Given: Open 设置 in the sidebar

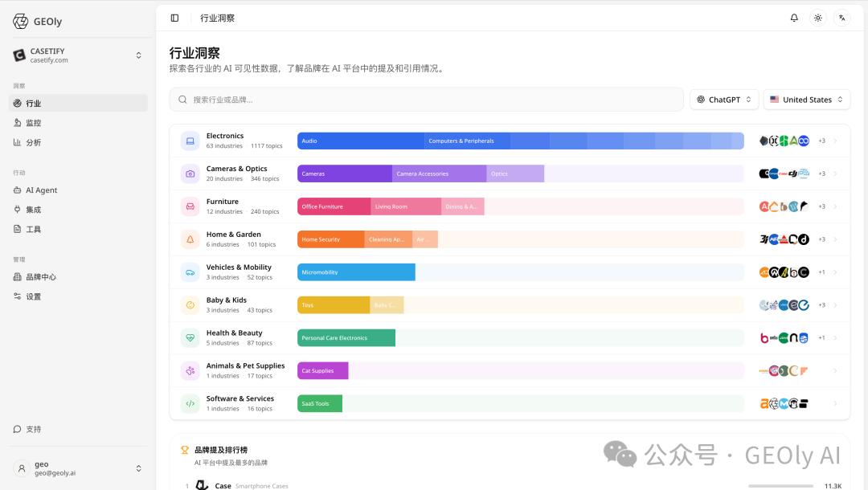Looking at the screenshot, I should 78,296.
